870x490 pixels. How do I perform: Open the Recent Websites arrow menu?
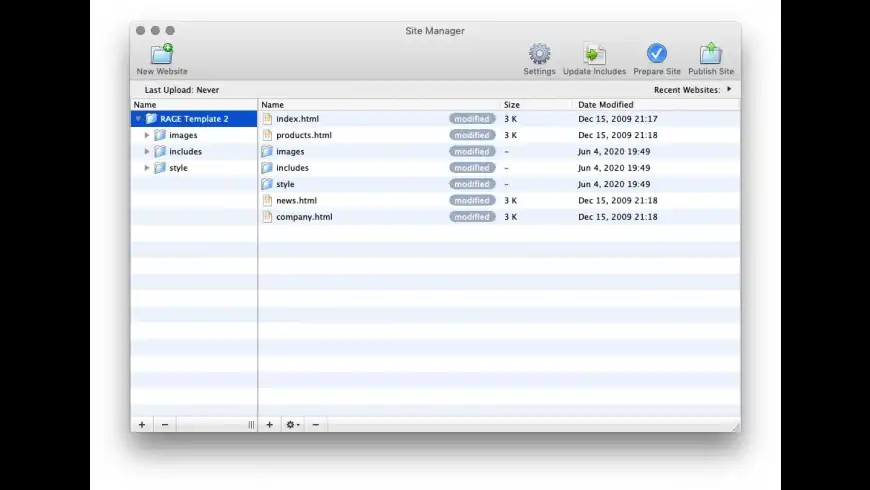(x=729, y=89)
